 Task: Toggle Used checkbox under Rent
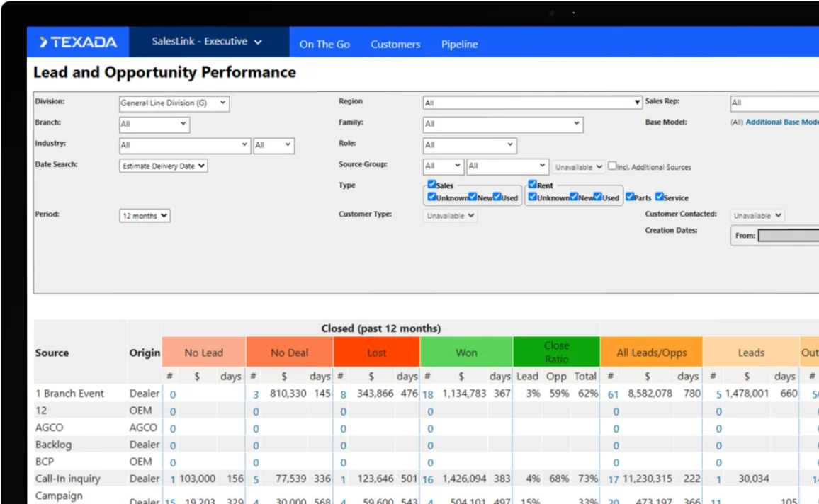pyautogui.click(x=597, y=197)
